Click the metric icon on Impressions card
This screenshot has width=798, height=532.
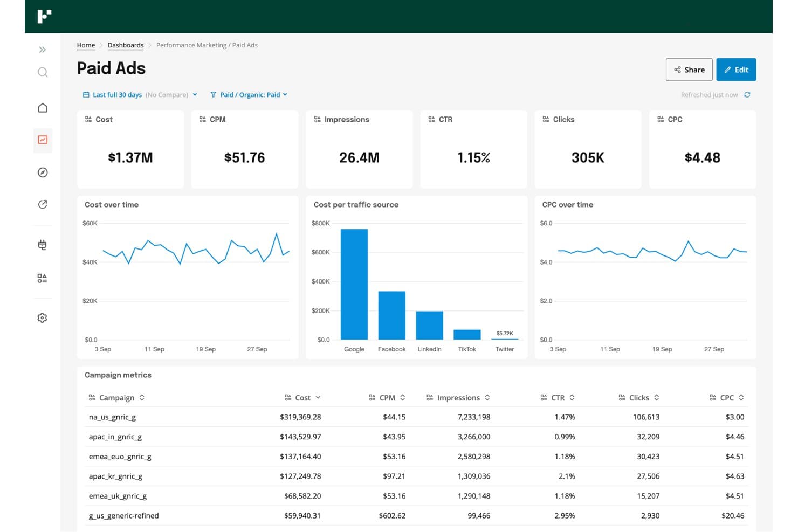317,120
